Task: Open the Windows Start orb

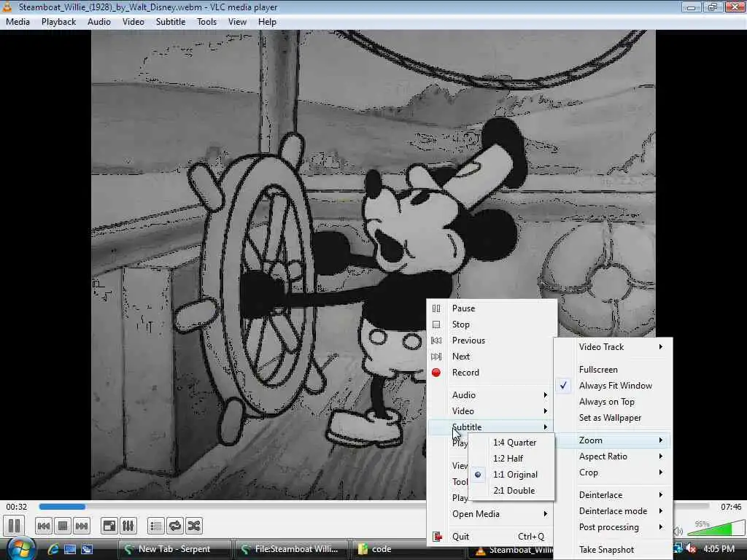Action: (20, 548)
